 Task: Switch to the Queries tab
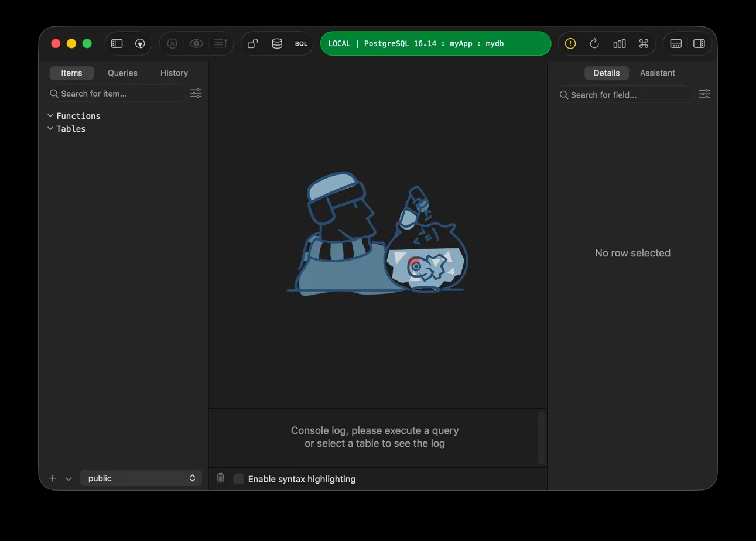[122, 73]
